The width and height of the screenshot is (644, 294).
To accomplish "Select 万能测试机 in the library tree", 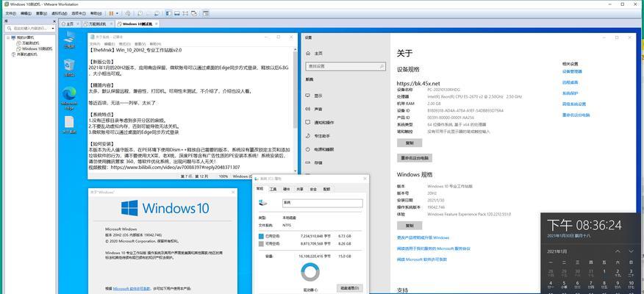I will 27,43.
